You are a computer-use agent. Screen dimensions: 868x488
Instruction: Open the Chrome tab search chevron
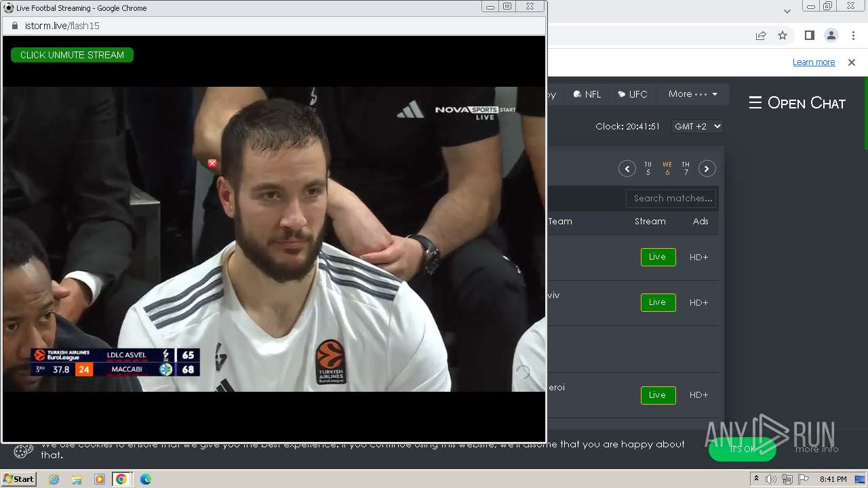coord(787,11)
